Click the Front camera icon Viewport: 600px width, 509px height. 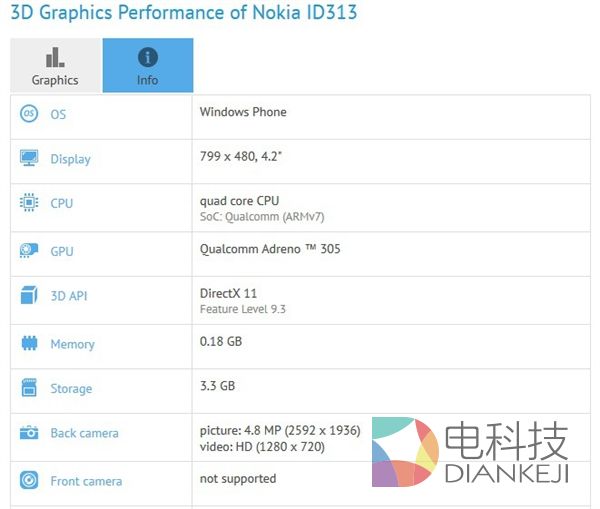point(29,481)
